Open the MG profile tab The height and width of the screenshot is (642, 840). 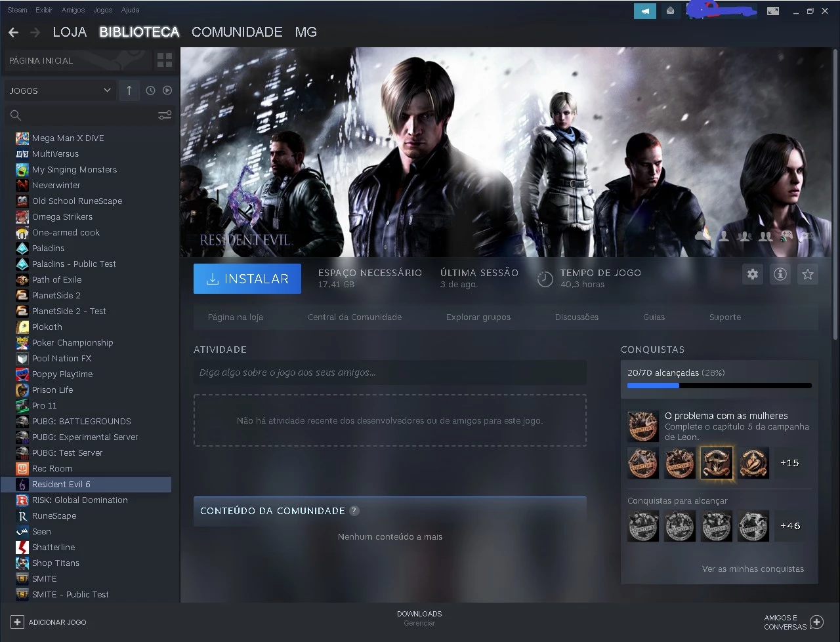tap(306, 32)
